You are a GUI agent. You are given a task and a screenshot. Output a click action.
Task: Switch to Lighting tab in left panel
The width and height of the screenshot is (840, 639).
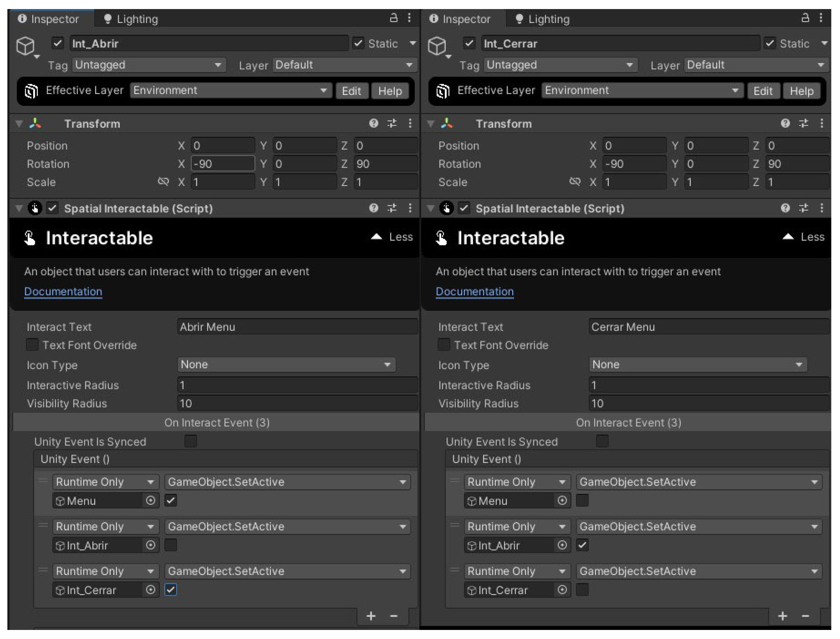tap(131, 19)
